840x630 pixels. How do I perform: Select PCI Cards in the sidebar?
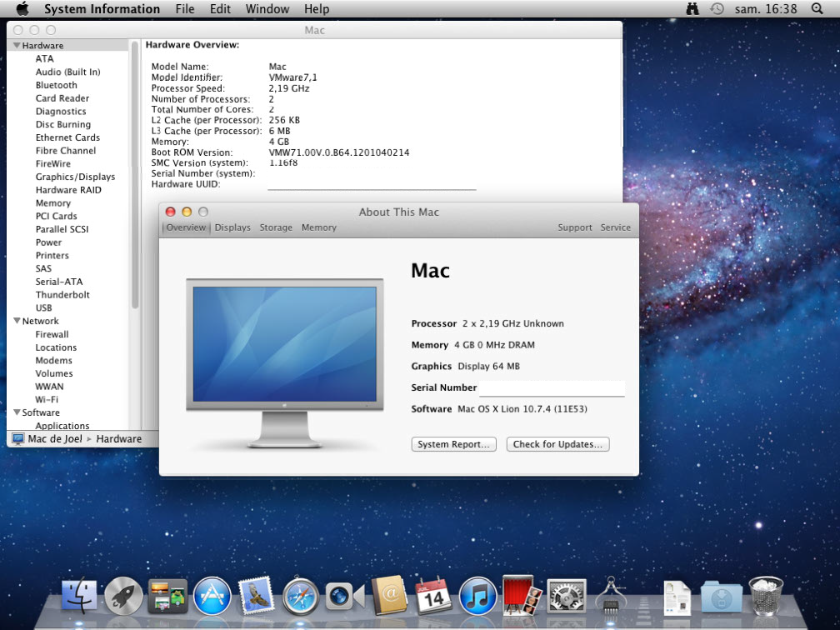(x=57, y=216)
